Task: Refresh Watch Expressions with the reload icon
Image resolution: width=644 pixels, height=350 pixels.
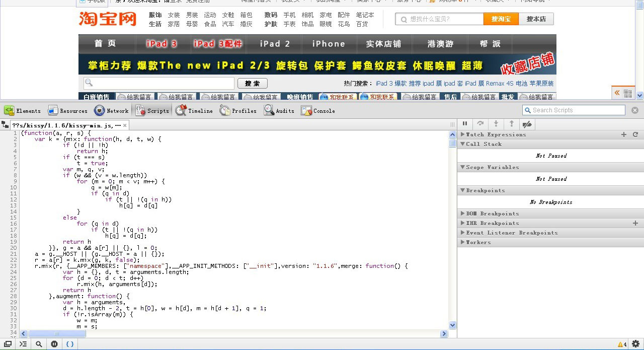Action: pos(635,134)
